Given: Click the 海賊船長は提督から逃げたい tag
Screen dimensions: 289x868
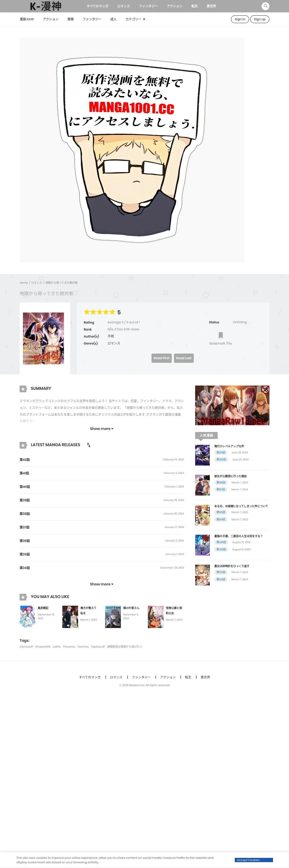Looking at the screenshot, I should tap(124, 647).
